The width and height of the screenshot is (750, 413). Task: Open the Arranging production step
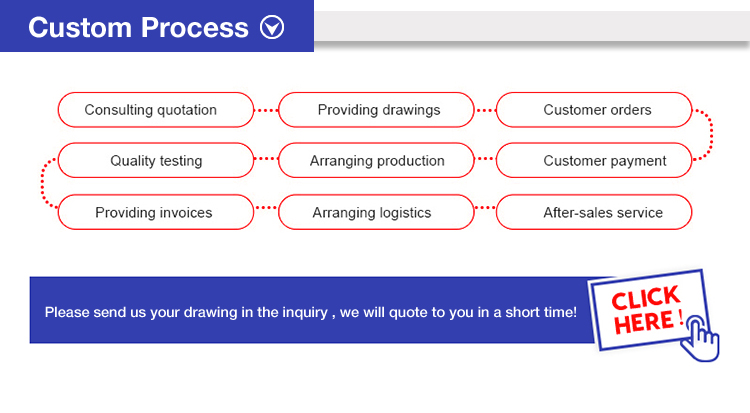377,161
